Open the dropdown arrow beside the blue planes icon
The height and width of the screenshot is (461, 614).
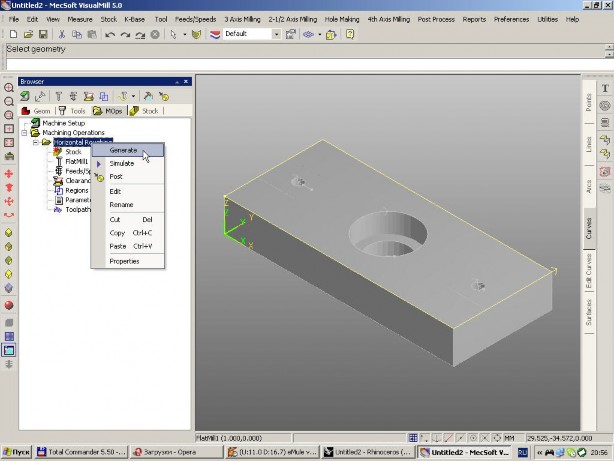click(x=320, y=34)
